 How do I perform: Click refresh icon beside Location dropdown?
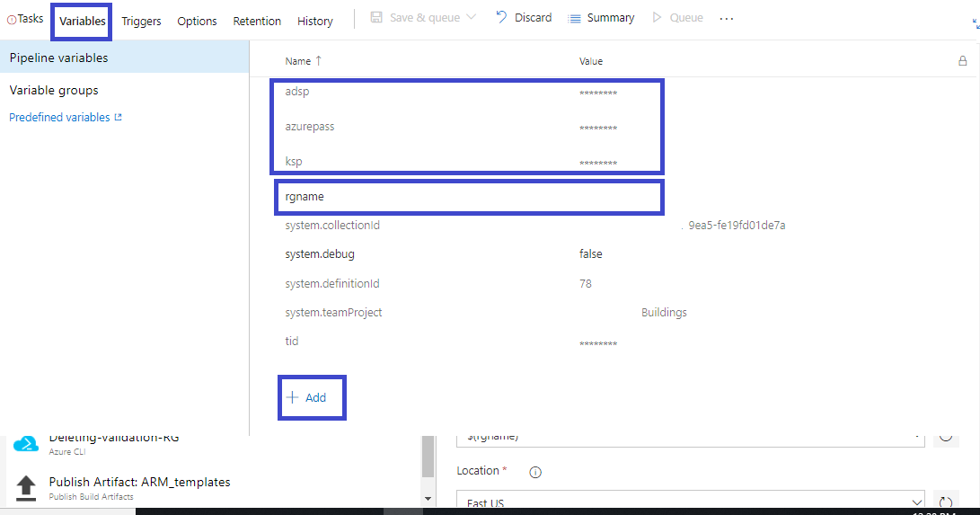pyautogui.click(x=946, y=502)
